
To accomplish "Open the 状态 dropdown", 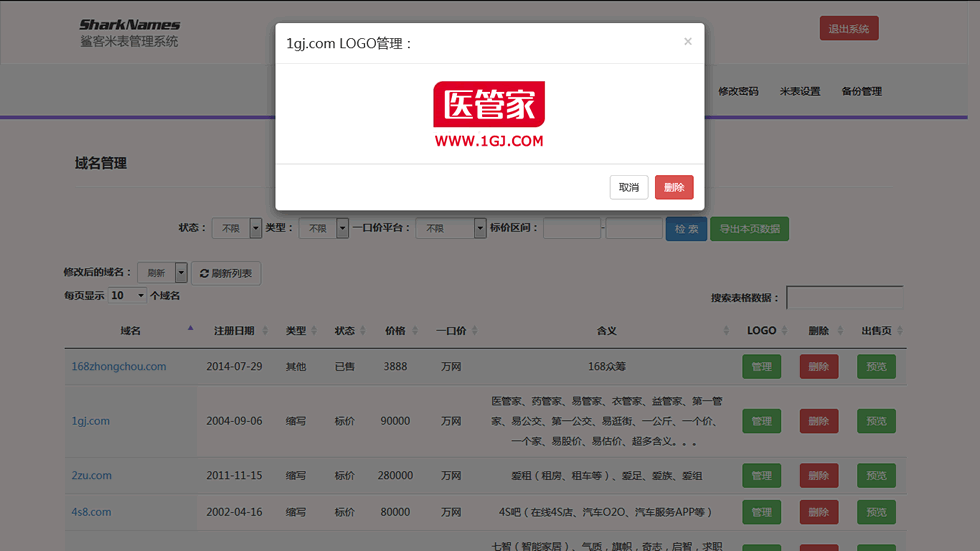I will click(x=236, y=228).
